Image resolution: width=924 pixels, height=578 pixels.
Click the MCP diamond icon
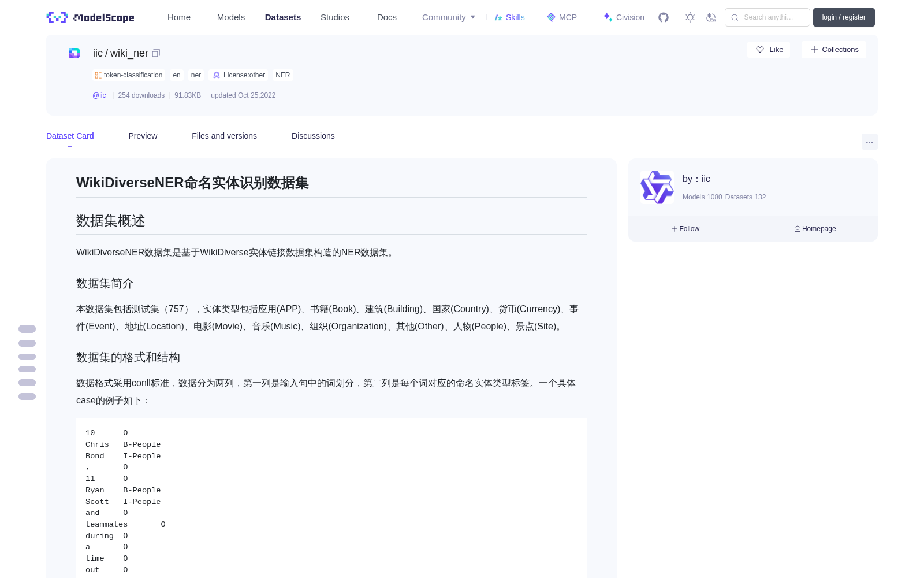tap(551, 17)
